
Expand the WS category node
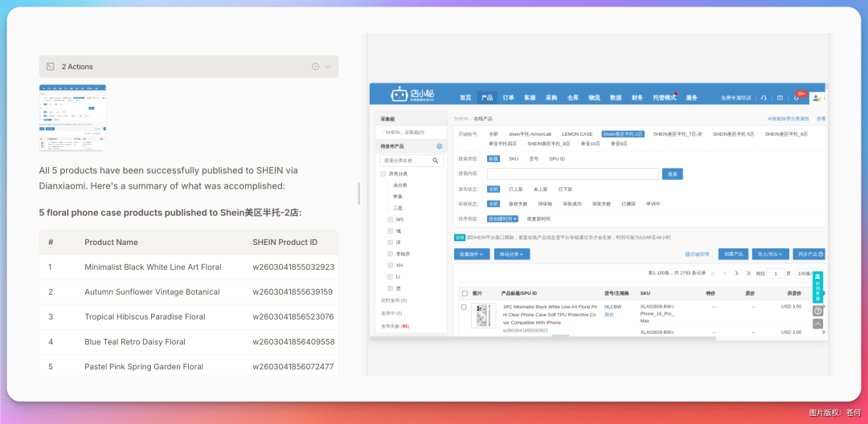(391, 219)
